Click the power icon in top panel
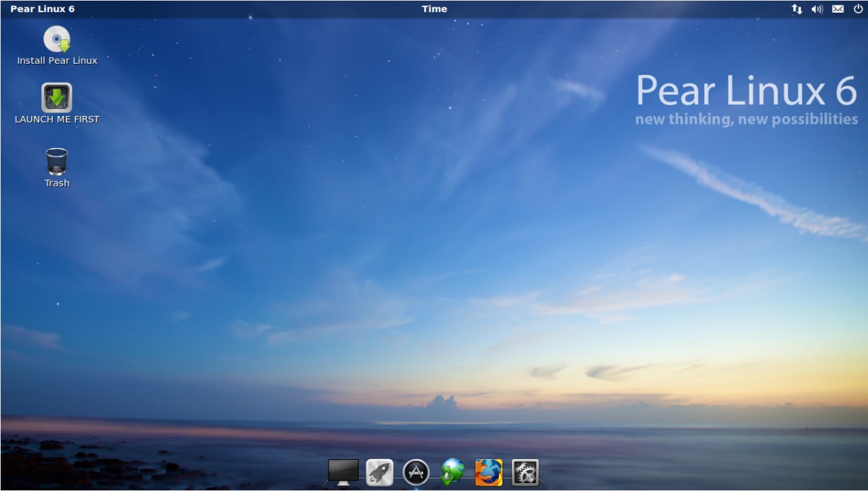 [x=859, y=9]
